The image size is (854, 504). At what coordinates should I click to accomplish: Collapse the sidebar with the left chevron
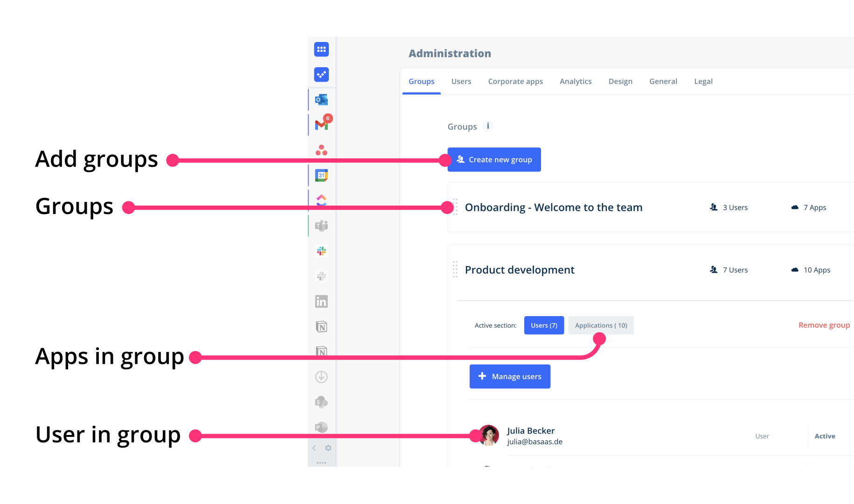point(314,448)
